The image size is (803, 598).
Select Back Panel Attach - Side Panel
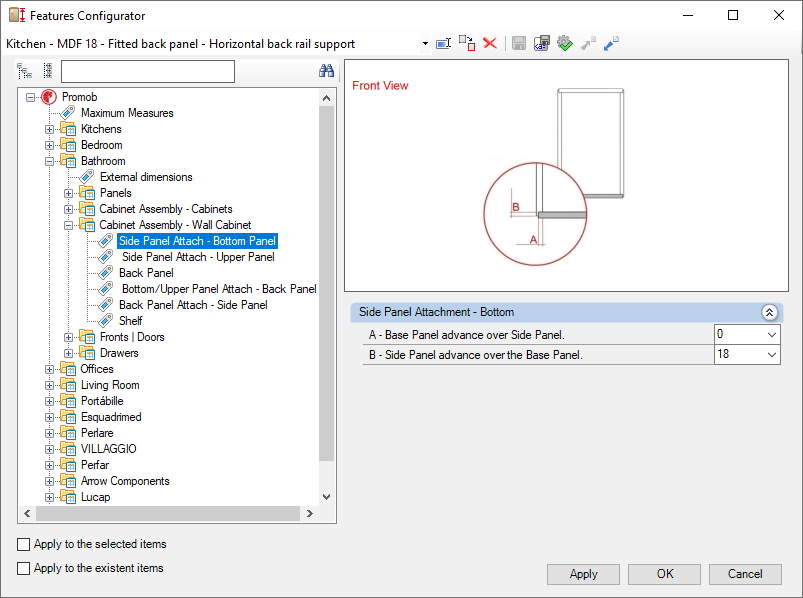coord(193,305)
